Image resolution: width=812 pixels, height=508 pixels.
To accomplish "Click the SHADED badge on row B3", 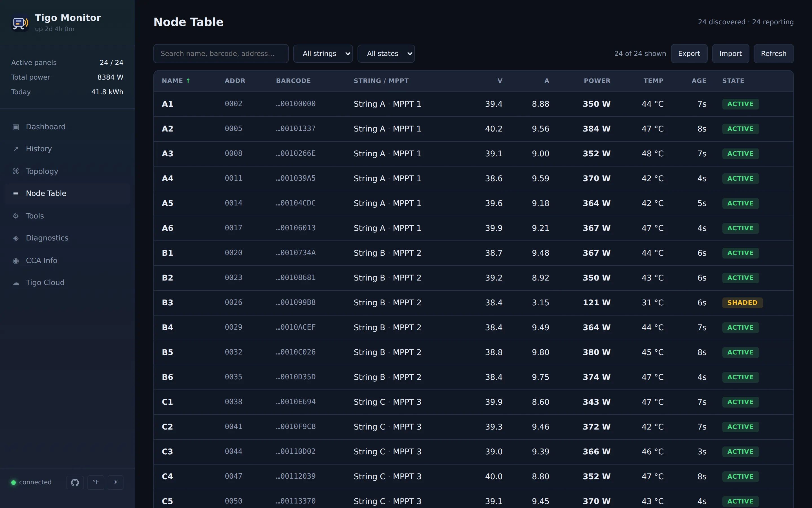I will tap(742, 303).
